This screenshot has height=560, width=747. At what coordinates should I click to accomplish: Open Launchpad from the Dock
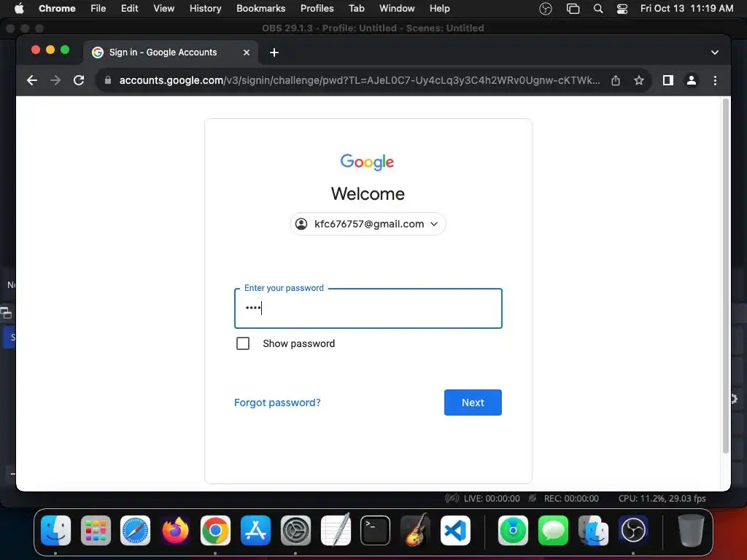pos(96,530)
